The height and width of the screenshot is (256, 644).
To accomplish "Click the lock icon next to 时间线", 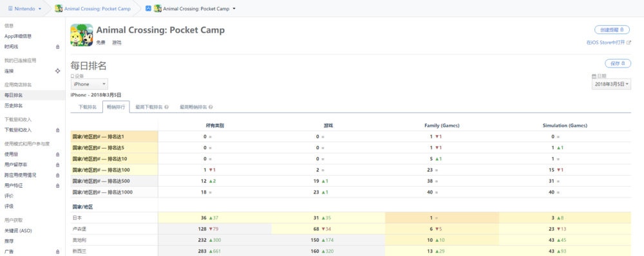I will (x=57, y=47).
